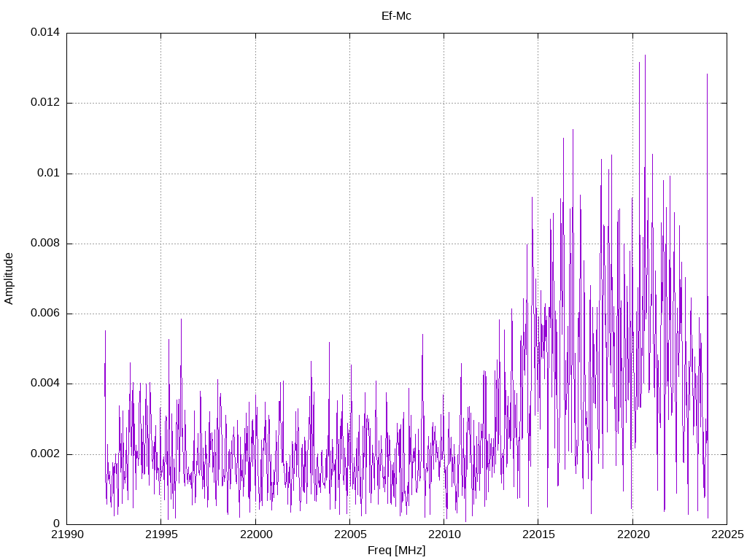
Task: Click the x-axis tick label 22005
Action: tap(350, 534)
